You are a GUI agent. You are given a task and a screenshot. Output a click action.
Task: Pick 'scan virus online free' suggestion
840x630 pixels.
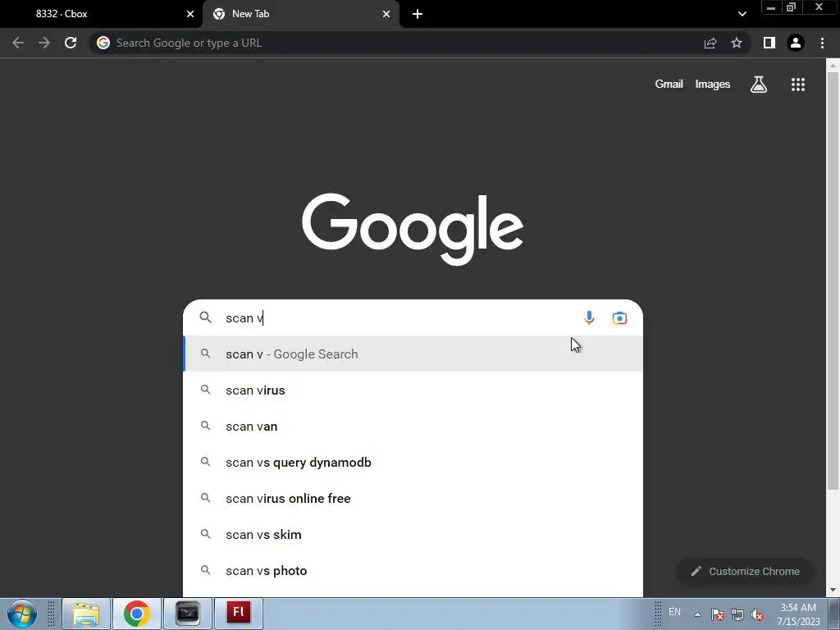coord(413,498)
